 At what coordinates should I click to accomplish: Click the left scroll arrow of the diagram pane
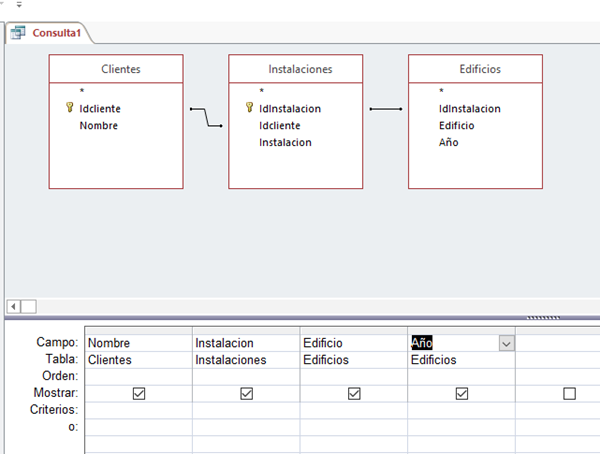pyautogui.click(x=13, y=307)
